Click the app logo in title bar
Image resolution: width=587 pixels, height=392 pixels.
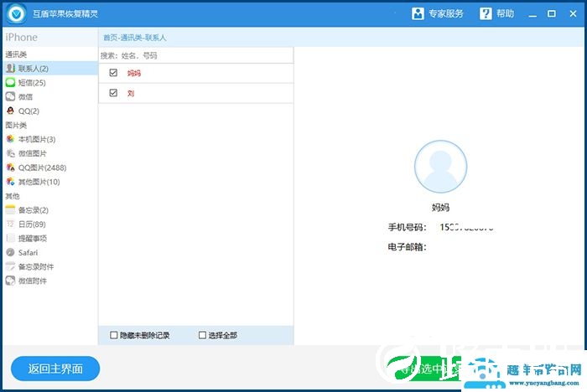point(16,14)
